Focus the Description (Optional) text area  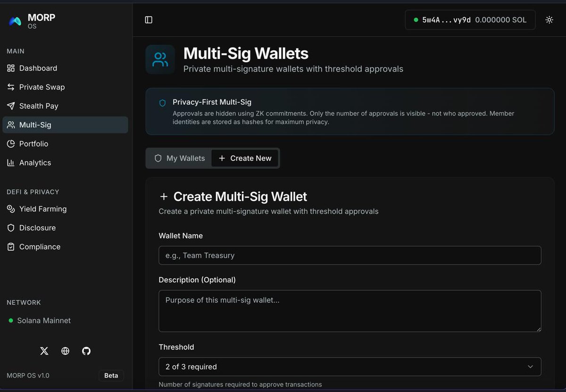coord(350,311)
